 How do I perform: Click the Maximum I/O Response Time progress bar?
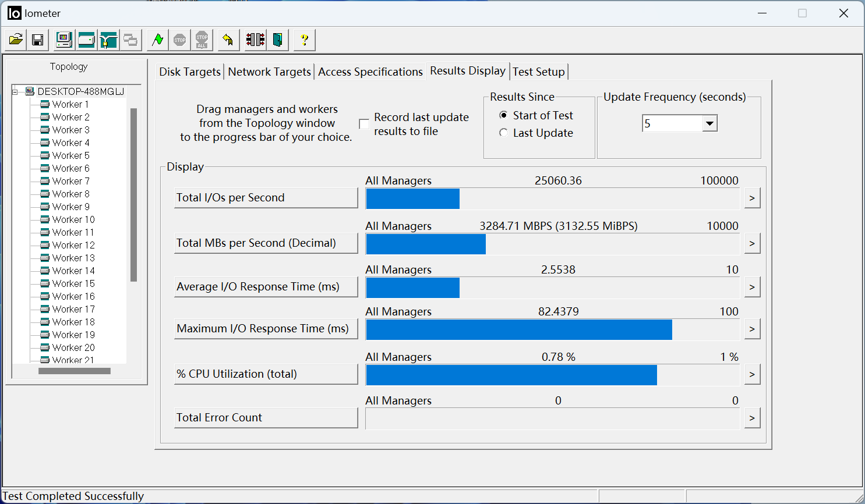click(553, 329)
